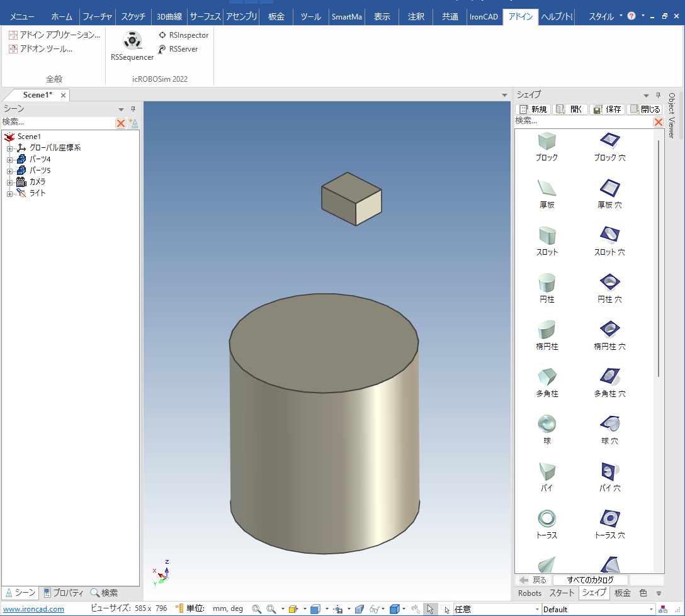685x616 pixels.
Task: Expand the カメラ node in scene tree
Action: click(9, 182)
